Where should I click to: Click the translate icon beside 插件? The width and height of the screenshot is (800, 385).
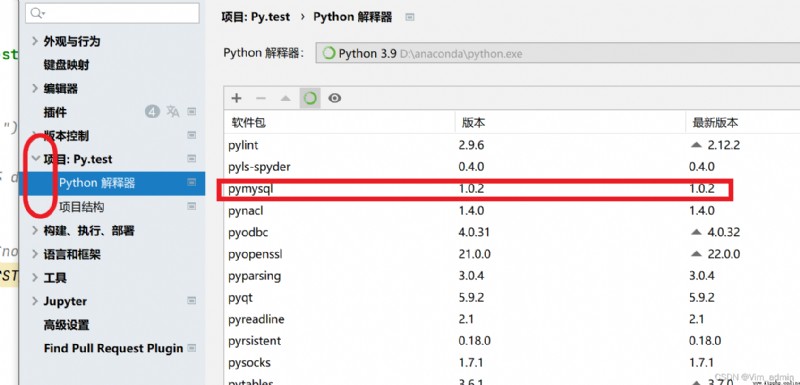tap(173, 112)
